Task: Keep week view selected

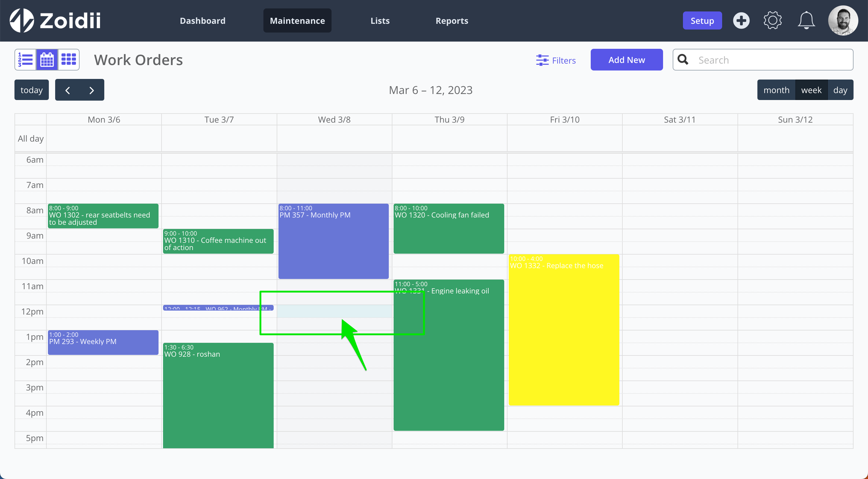Action: click(x=811, y=89)
